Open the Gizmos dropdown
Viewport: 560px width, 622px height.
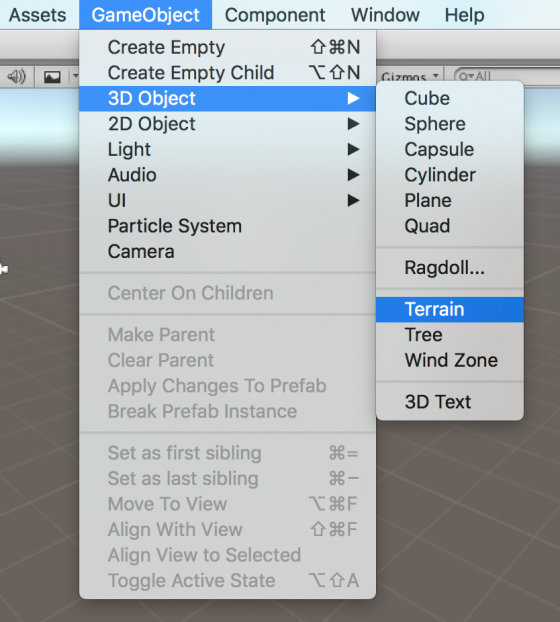click(410, 76)
